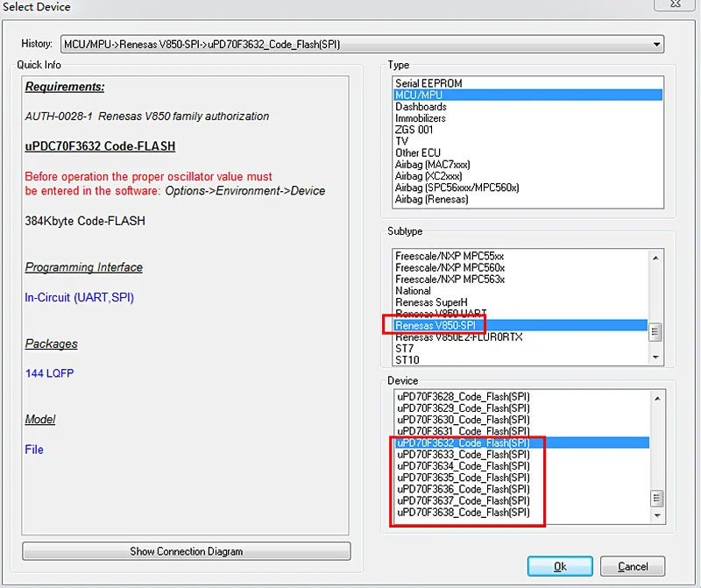
Task: Click Options->Environment->Device text
Action: (245, 191)
